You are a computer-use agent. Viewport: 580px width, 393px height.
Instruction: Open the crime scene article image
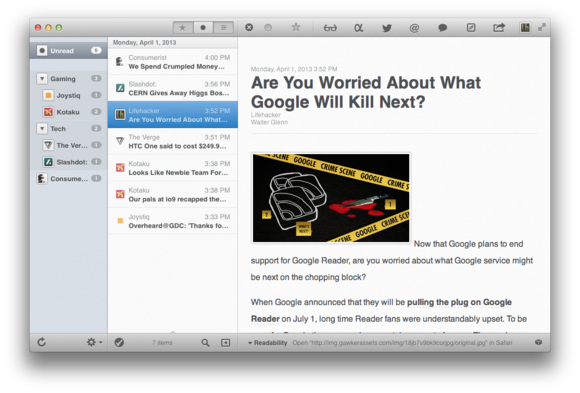coord(331,198)
